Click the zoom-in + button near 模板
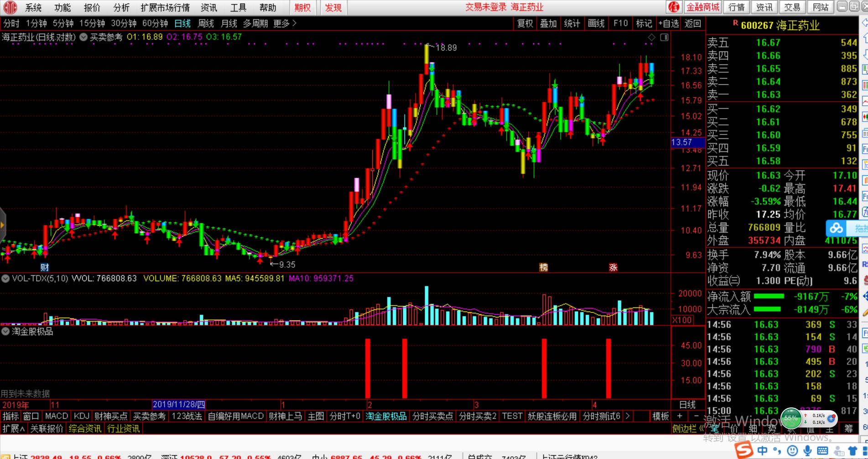This screenshot has height=459, width=868. [680, 416]
